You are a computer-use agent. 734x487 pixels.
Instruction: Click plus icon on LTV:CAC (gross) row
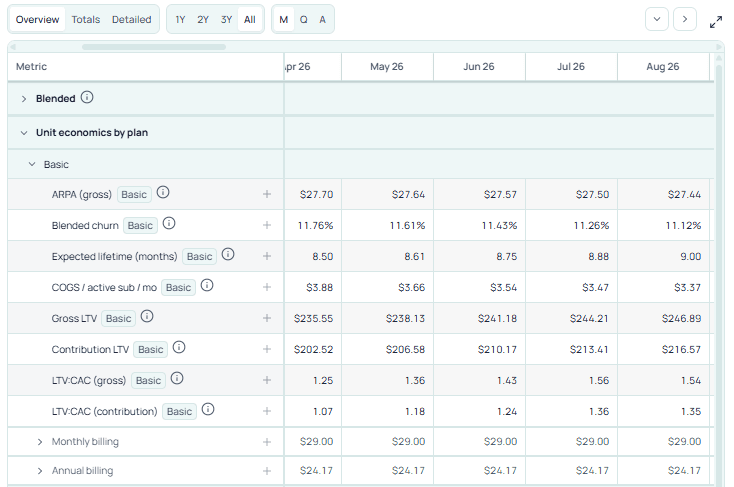click(267, 380)
